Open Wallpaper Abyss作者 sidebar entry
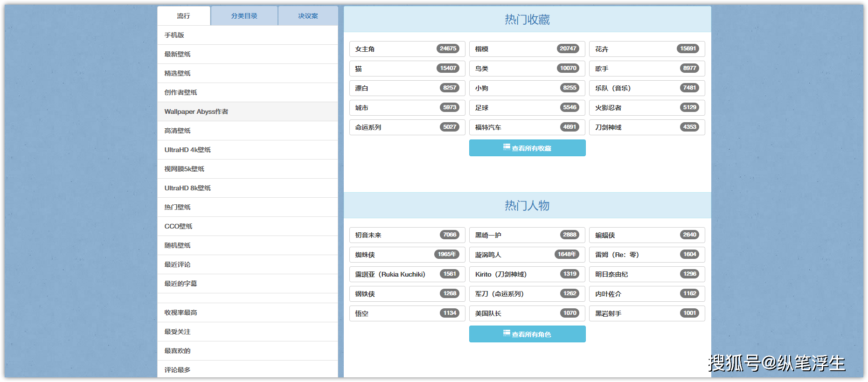The image size is (868, 382). 196,111
